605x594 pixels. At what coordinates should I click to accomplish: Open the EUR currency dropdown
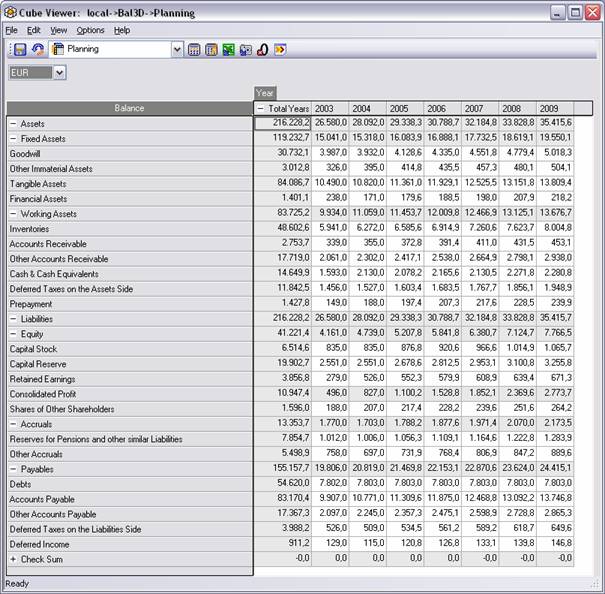coord(59,73)
